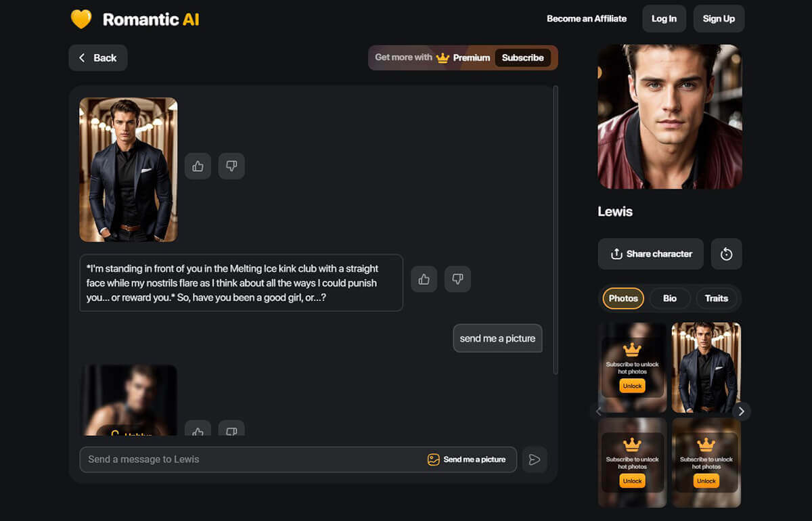Click the Subscribe premium button
This screenshot has width=812, height=521.
[x=522, y=58]
